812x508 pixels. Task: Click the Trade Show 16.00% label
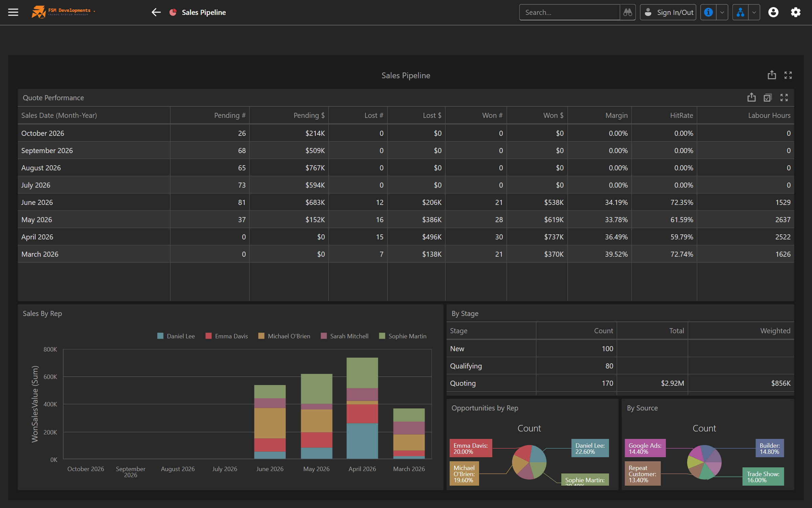(763, 477)
